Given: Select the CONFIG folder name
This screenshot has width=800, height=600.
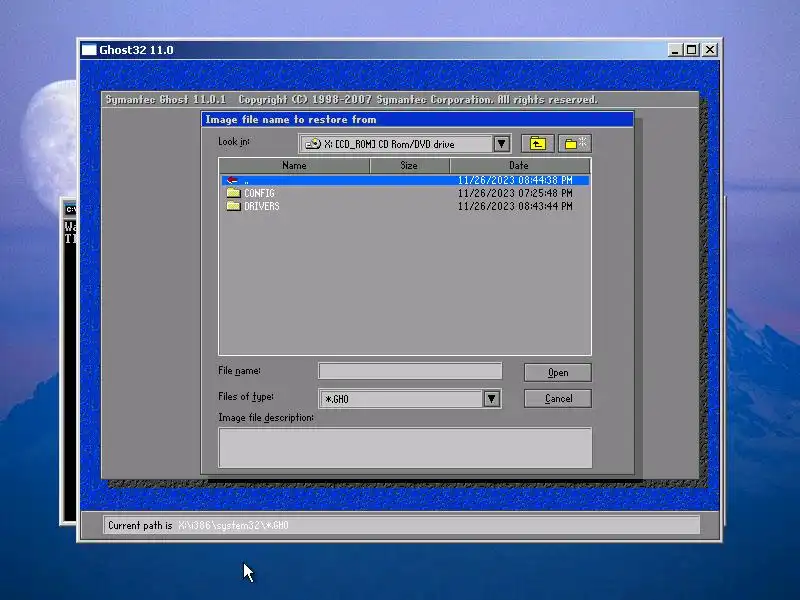Looking at the screenshot, I should pyautogui.click(x=259, y=193).
